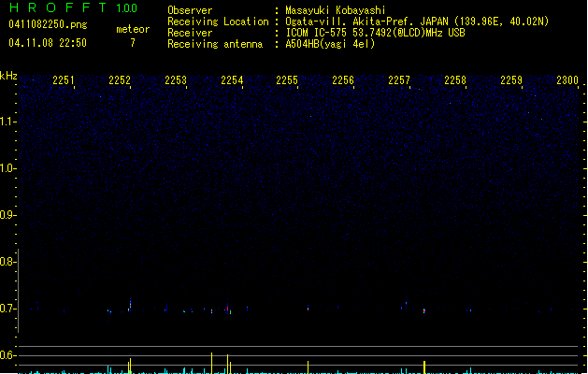
Task: Click the 2255 time axis marker
Action: click(287, 80)
